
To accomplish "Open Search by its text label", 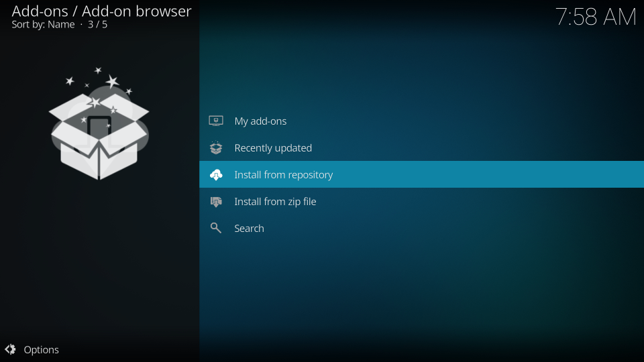I will 249,229.
